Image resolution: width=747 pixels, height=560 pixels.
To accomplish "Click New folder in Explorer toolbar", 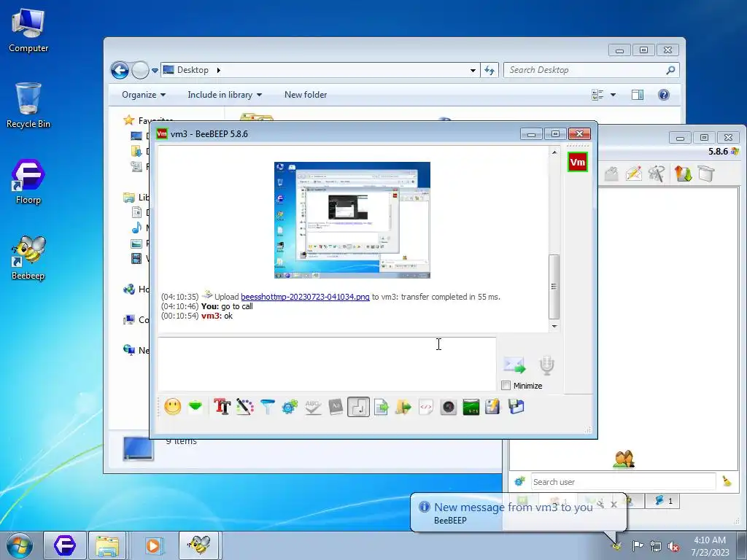I will tap(306, 95).
